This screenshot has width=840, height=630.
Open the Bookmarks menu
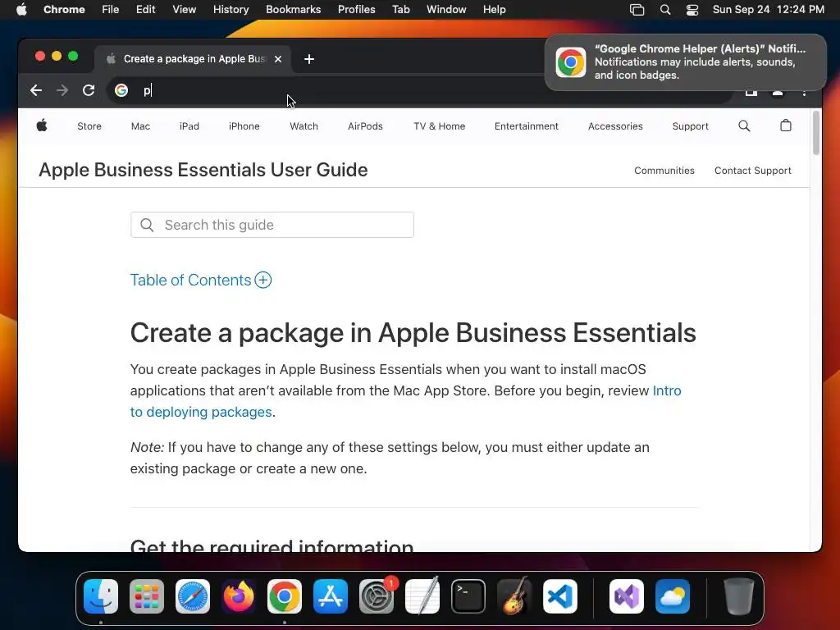tap(294, 9)
